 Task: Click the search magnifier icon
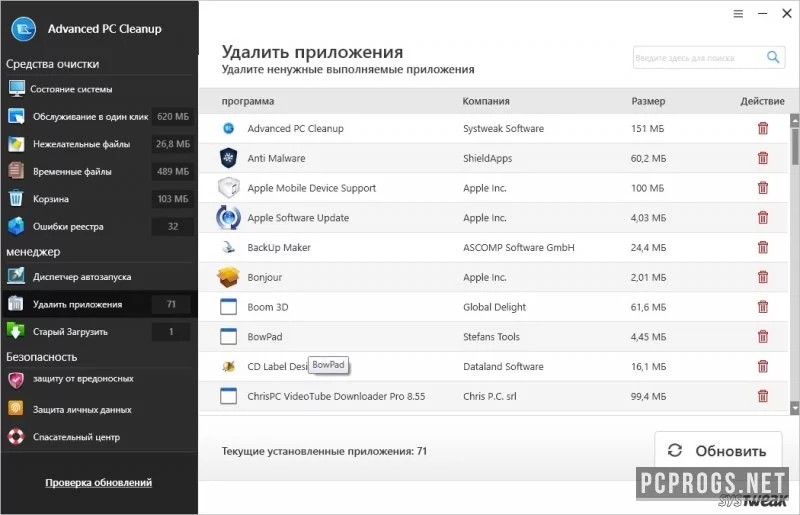click(x=773, y=57)
